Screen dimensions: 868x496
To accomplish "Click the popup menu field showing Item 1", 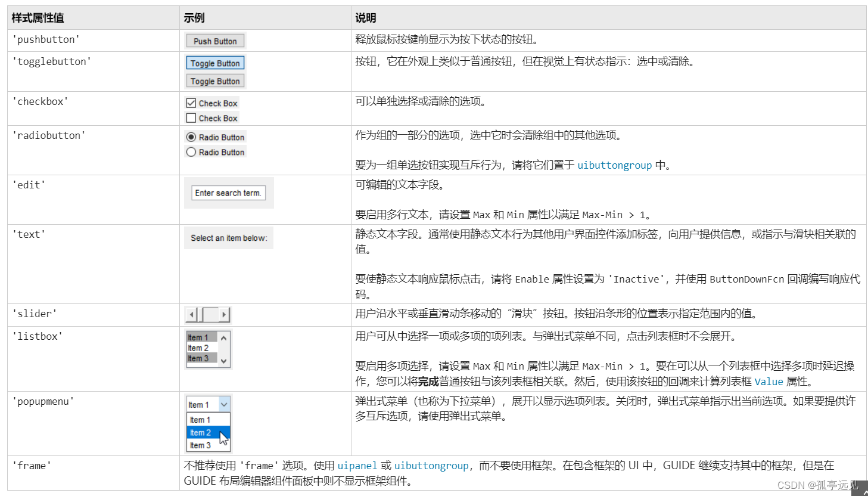I will [209, 405].
